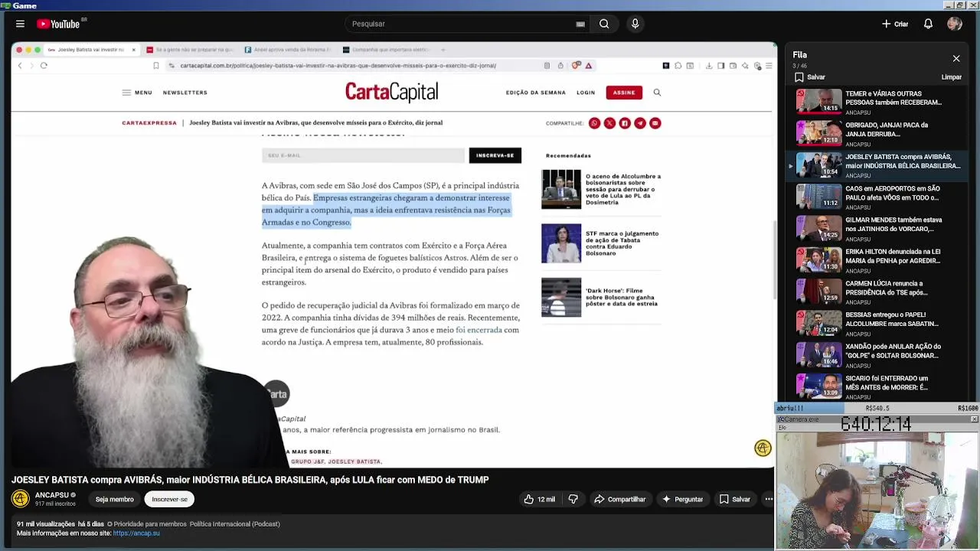Go to the YouTube home logo

[x=59, y=24]
